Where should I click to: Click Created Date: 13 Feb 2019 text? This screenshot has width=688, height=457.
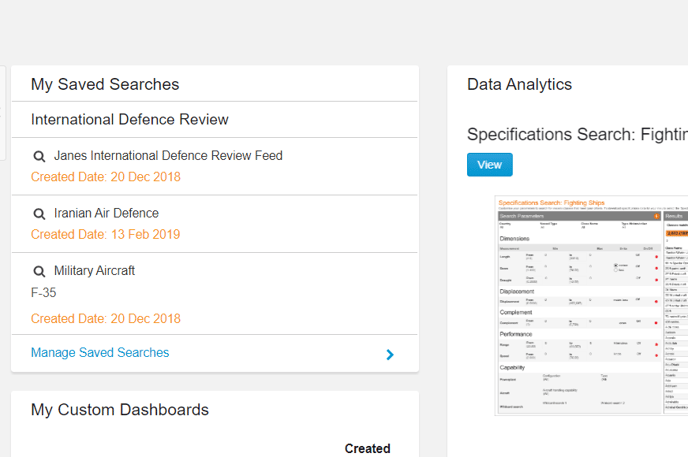click(105, 234)
